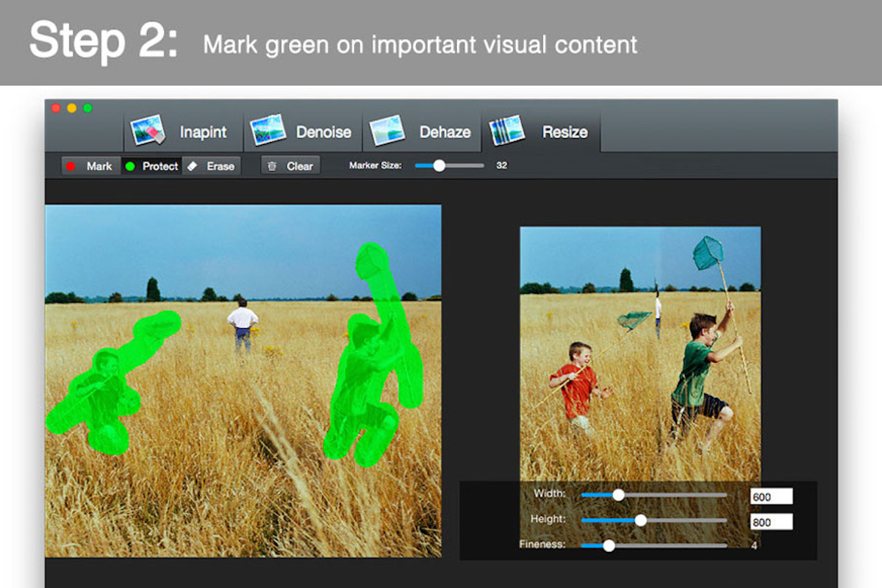
Task: Select the green Protect marker mode
Action: (151, 166)
